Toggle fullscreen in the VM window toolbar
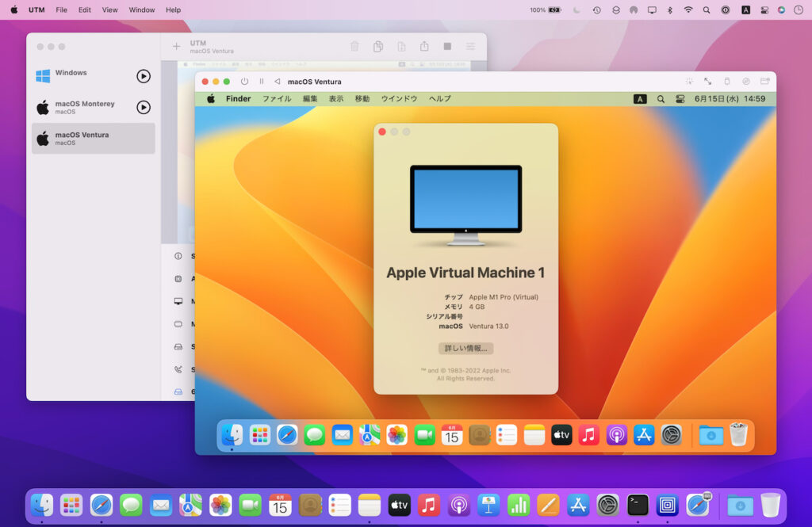The image size is (812, 527). tap(707, 81)
